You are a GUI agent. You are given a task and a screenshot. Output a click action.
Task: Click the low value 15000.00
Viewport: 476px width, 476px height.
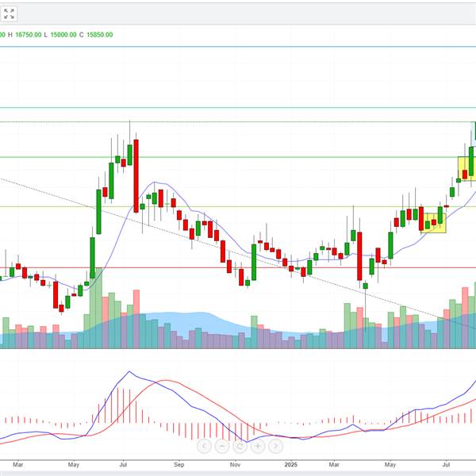click(x=63, y=35)
